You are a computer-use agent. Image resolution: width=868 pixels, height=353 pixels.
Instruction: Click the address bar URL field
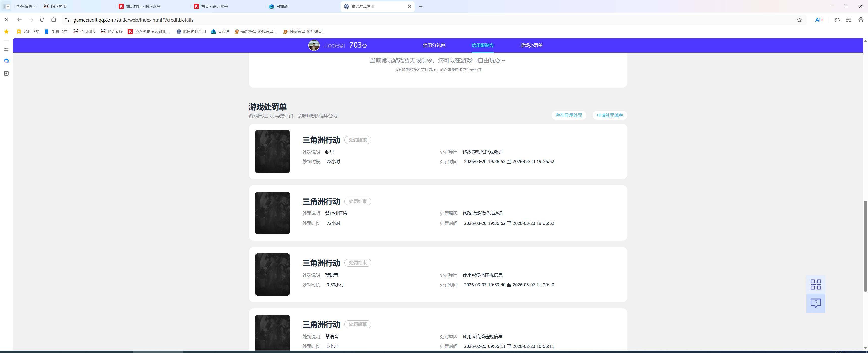click(x=431, y=20)
